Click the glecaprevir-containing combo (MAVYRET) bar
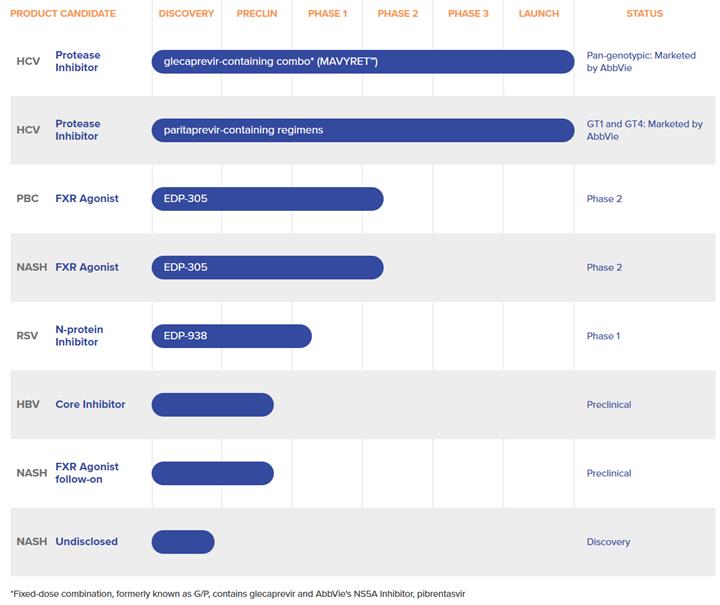720x605 pixels. click(x=363, y=62)
